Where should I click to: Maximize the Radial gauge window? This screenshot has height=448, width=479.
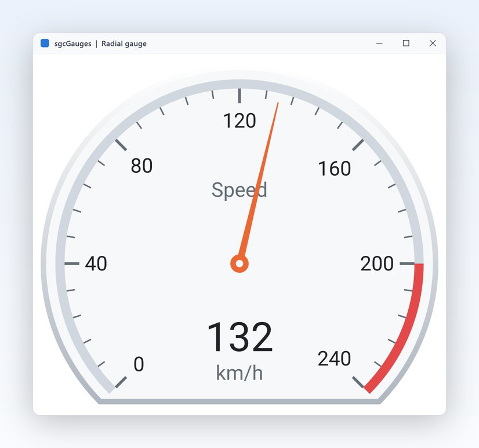406,43
